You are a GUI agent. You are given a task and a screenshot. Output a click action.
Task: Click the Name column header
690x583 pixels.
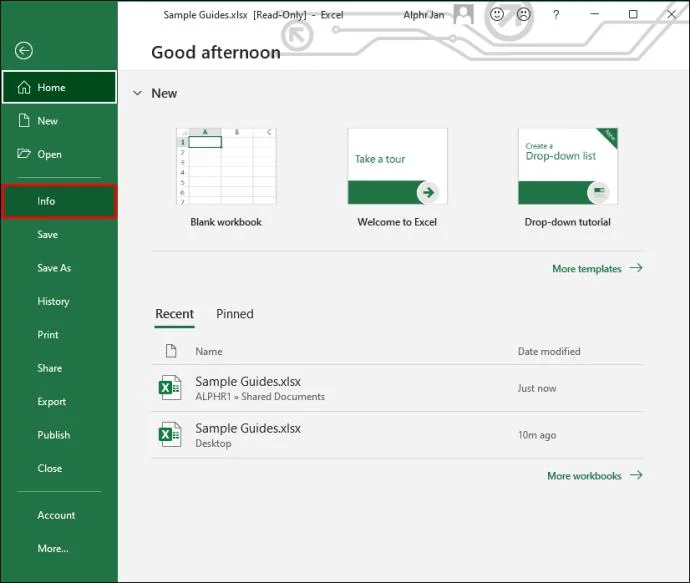pyautogui.click(x=209, y=352)
